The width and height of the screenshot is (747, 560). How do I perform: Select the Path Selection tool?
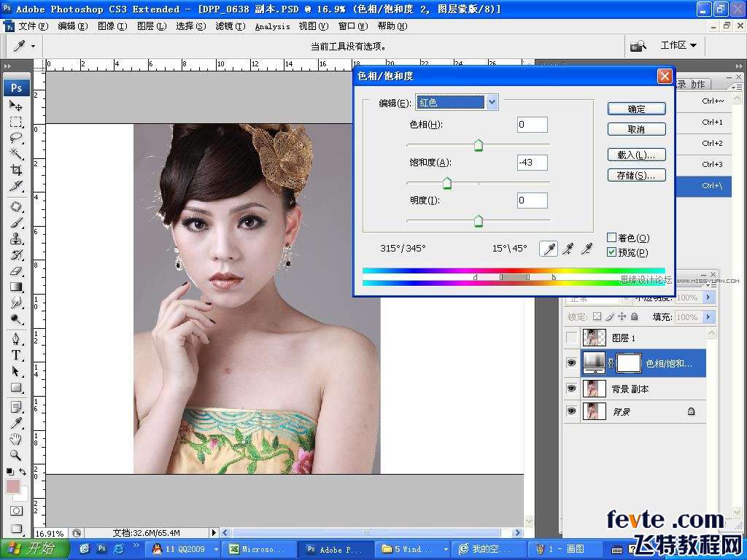point(16,371)
